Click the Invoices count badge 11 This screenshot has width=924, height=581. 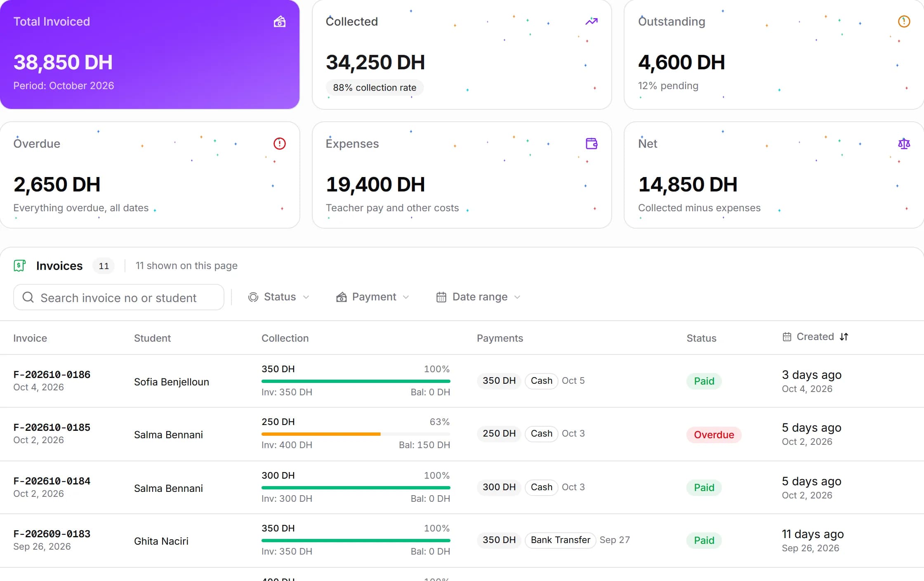pyautogui.click(x=104, y=266)
